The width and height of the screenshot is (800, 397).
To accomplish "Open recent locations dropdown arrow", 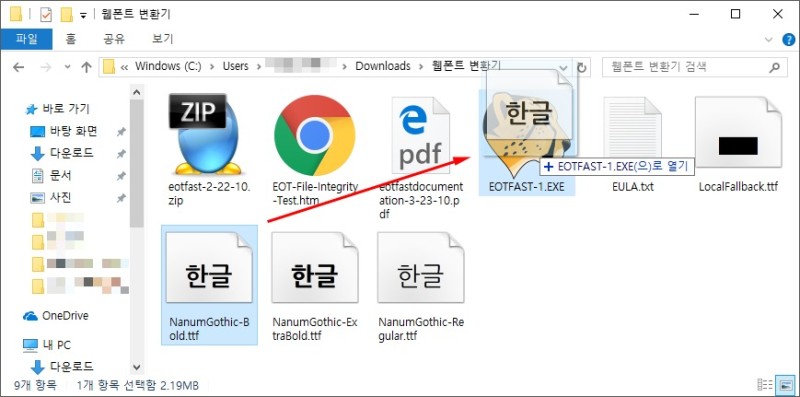I will coord(67,67).
